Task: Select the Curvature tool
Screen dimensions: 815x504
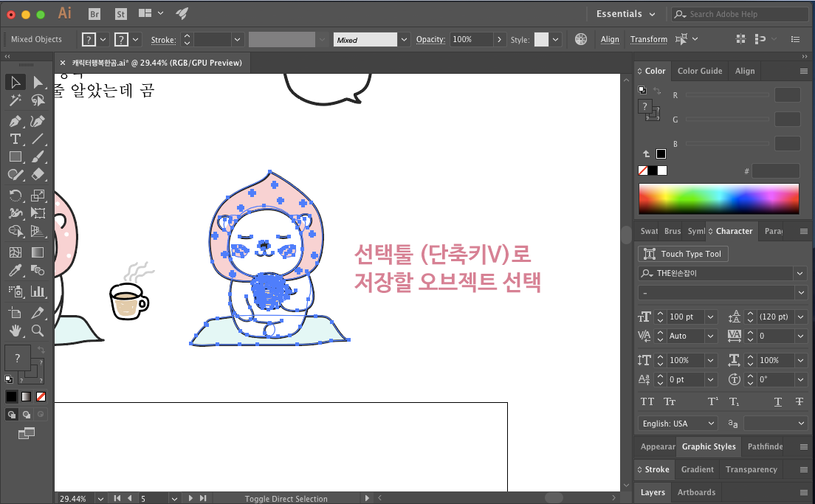Action: point(38,121)
